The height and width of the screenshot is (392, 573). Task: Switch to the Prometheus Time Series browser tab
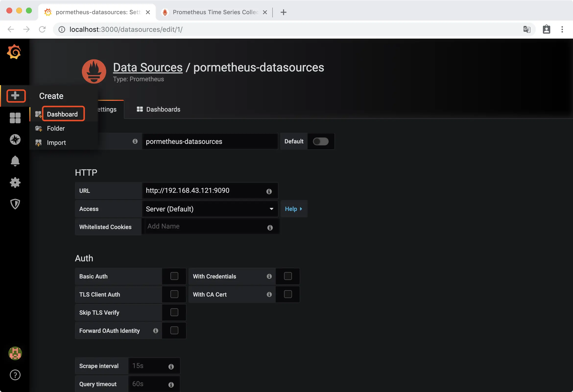click(215, 12)
